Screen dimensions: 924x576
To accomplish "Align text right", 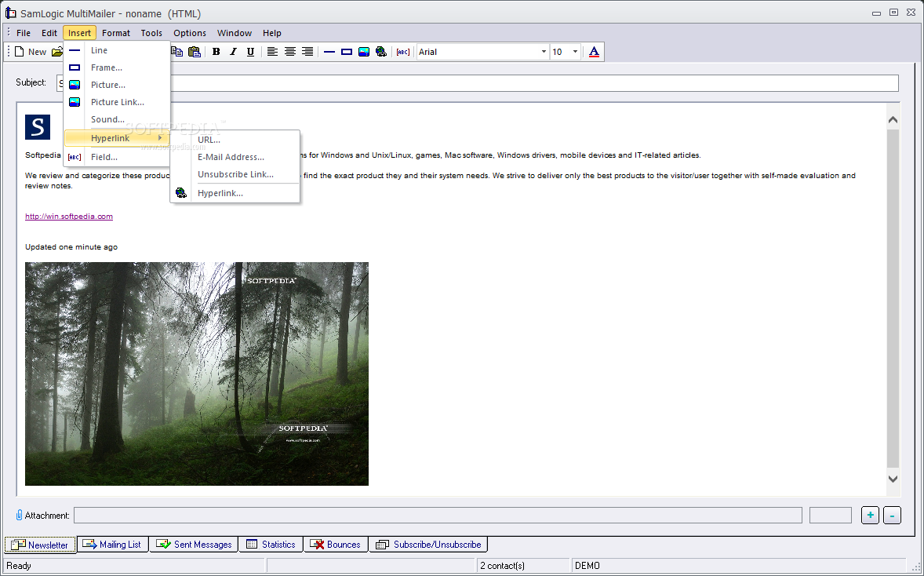I will pyautogui.click(x=307, y=52).
